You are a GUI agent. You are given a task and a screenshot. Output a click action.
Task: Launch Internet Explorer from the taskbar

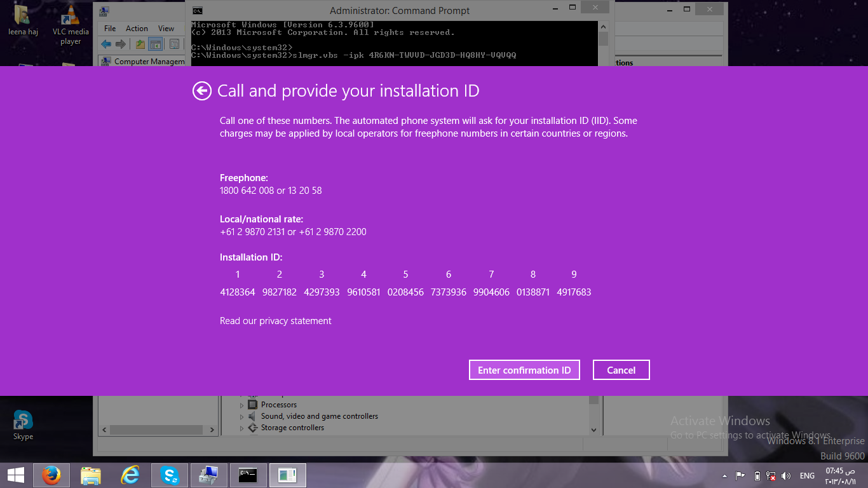click(x=130, y=475)
